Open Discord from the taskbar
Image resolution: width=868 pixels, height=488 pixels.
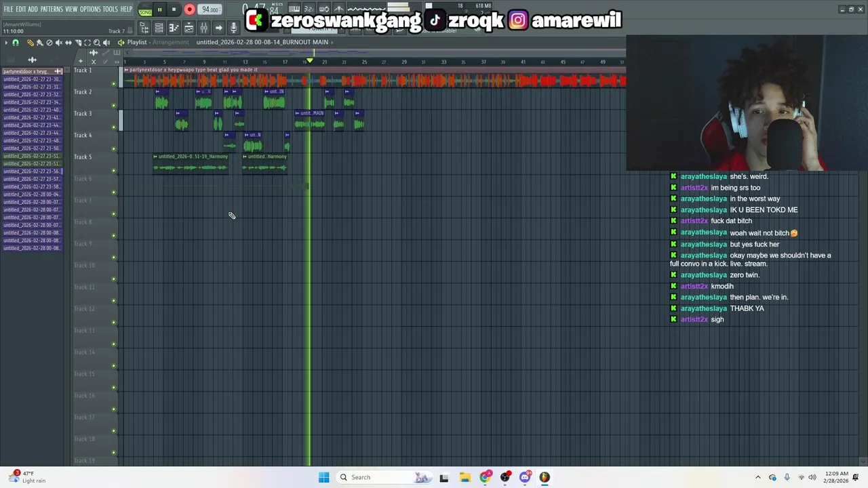(x=525, y=477)
